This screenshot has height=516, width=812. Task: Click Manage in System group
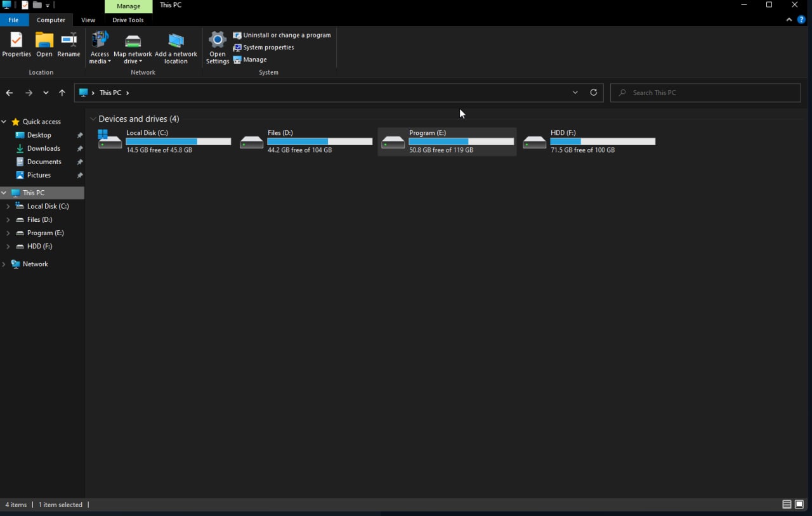[250, 60]
